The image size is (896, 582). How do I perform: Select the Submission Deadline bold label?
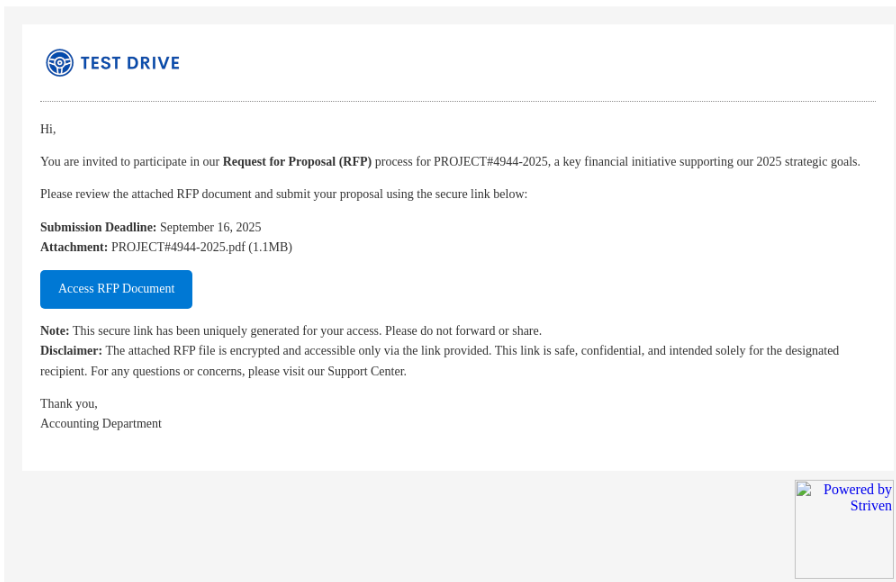(97, 227)
